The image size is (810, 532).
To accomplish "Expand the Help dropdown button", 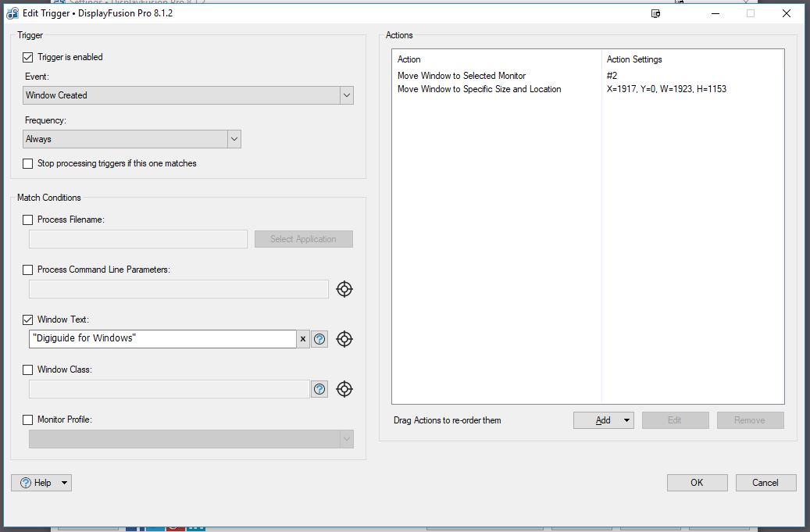I will 41,483.
